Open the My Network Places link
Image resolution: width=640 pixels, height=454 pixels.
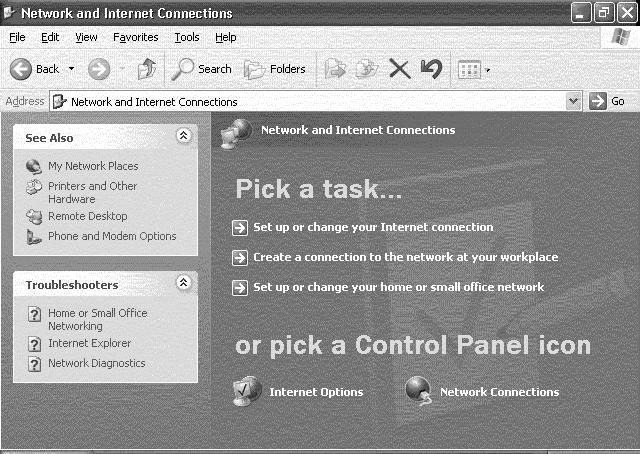point(93,166)
